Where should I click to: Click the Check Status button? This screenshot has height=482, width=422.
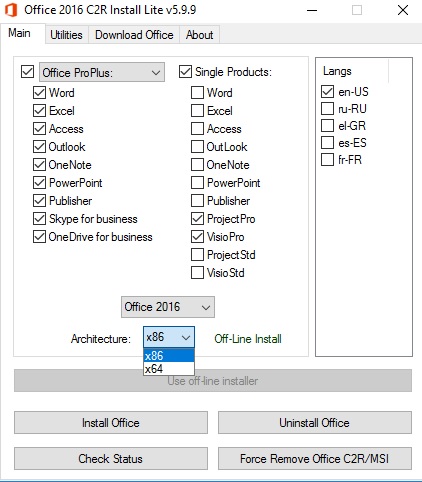(x=111, y=459)
